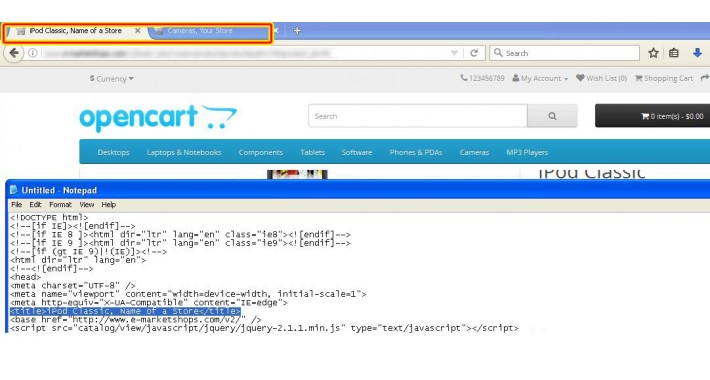Click highlighted title line in Notepad
Screen dimensions: 710x380
(x=125, y=311)
